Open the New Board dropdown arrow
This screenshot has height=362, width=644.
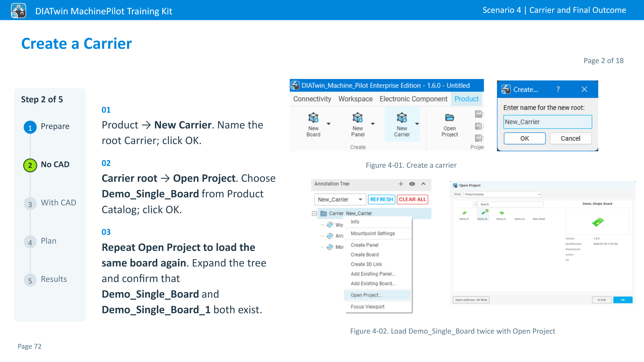(x=329, y=124)
